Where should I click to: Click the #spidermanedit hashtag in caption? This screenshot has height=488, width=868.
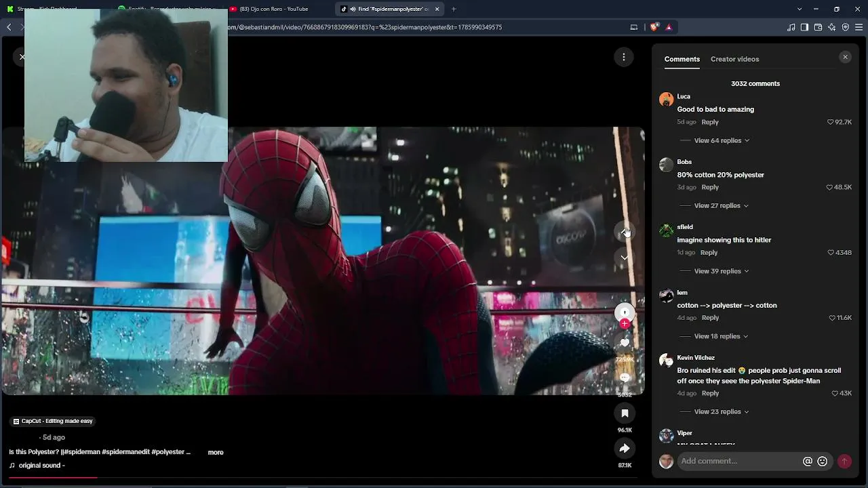coord(125,452)
